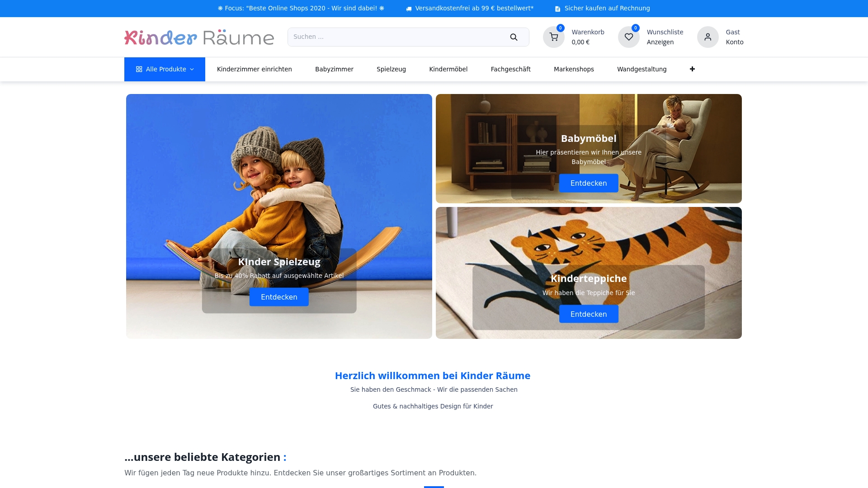Open the Fachgeschäft menu item
The image size is (868, 488).
coord(510,69)
